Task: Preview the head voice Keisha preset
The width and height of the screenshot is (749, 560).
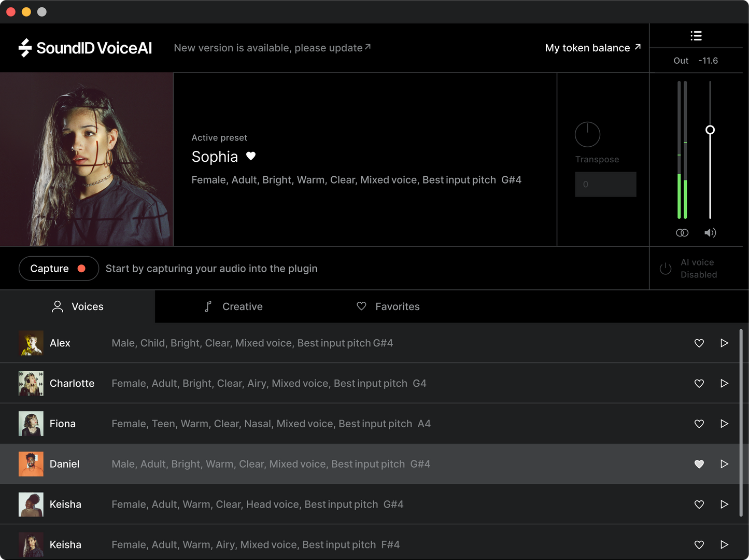Action: 724,504
